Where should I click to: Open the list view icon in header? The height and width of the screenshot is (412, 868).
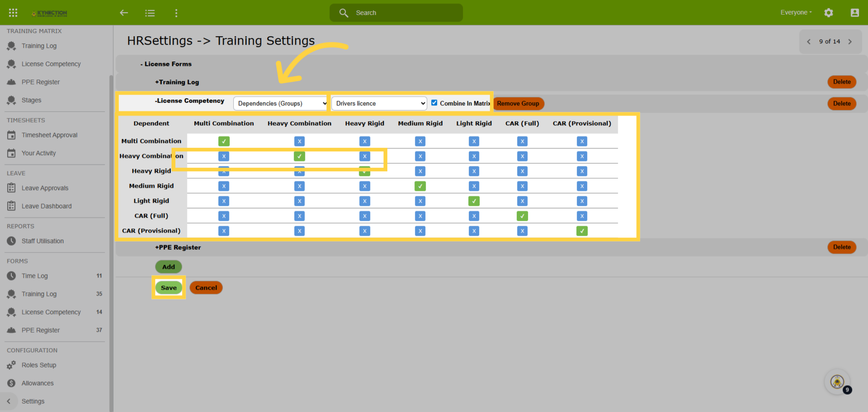click(x=150, y=13)
